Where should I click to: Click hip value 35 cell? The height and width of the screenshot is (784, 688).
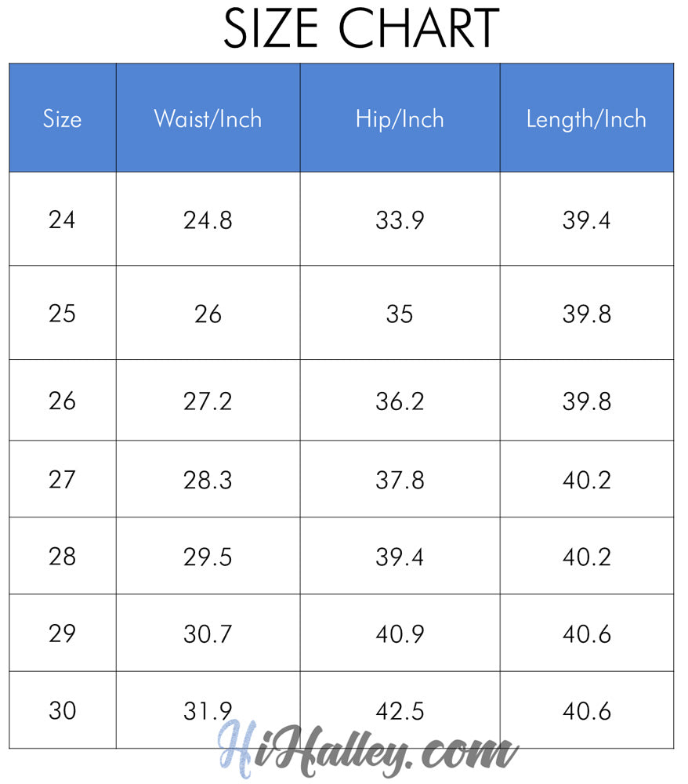coord(400,314)
